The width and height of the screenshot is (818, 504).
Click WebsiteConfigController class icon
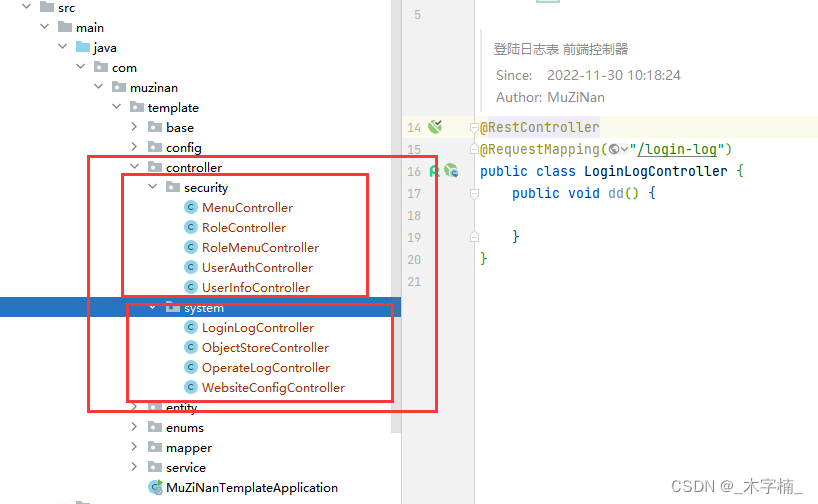(x=191, y=387)
